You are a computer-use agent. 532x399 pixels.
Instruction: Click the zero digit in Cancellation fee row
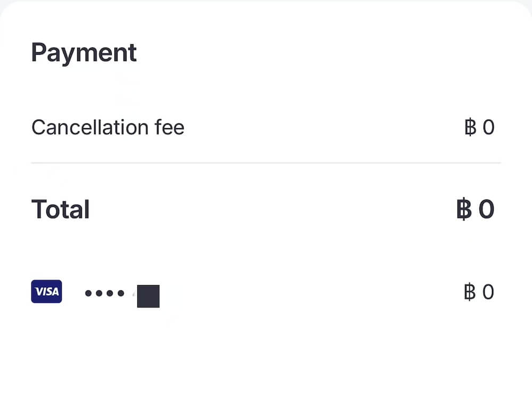click(488, 128)
